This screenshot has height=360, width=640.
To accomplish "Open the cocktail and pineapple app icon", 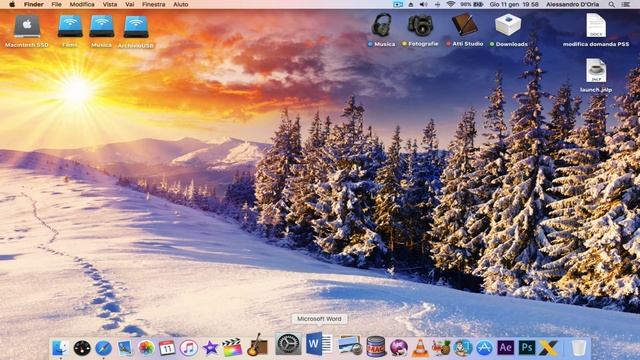I will pyautogui.click(x=441, y=348).
